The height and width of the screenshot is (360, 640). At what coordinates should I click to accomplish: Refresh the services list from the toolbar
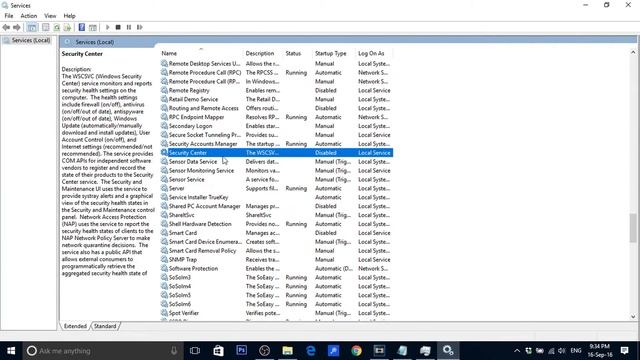point(57,27)
